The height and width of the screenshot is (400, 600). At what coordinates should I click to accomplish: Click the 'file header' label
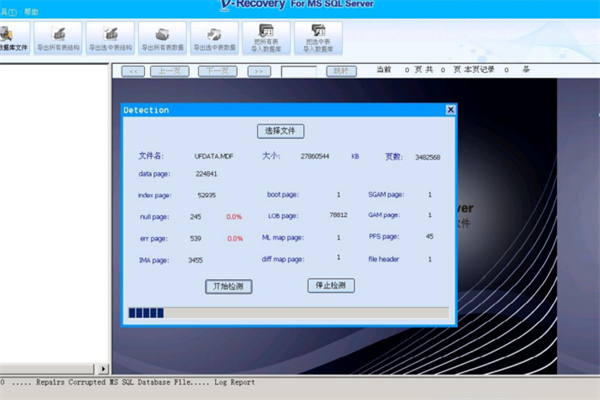pos(383,259)
